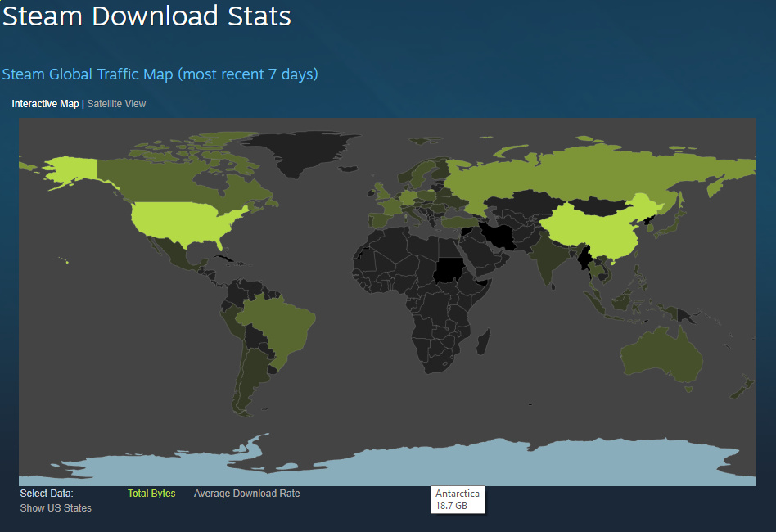Click Sudan on the traffic map

pyautogui.click(x=448, y=271)
